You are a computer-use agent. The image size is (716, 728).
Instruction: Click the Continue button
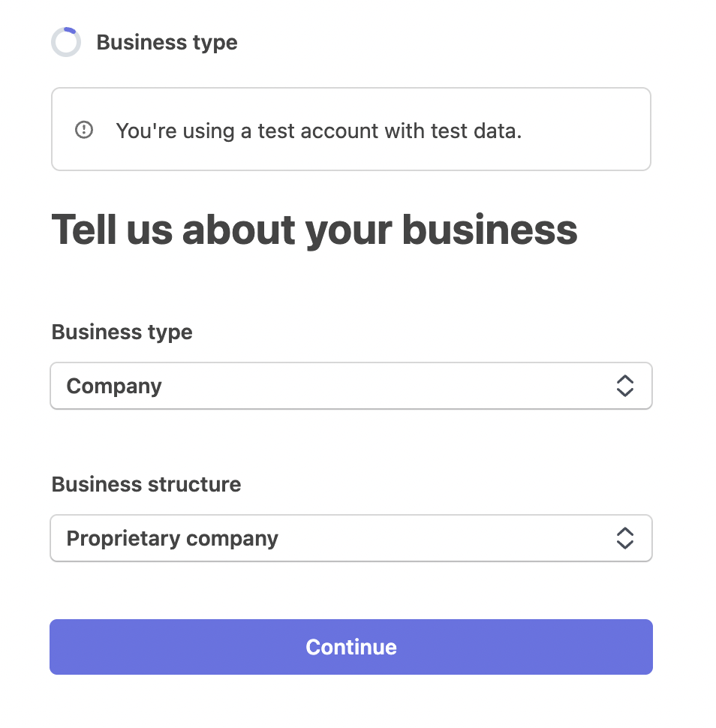[x=351, y=647]
